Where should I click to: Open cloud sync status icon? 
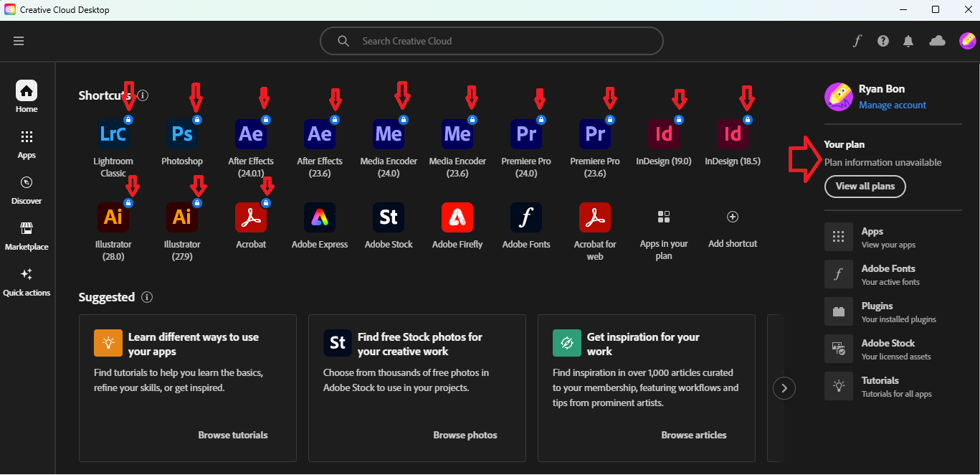pyautogui.click(x=937, y=41)
